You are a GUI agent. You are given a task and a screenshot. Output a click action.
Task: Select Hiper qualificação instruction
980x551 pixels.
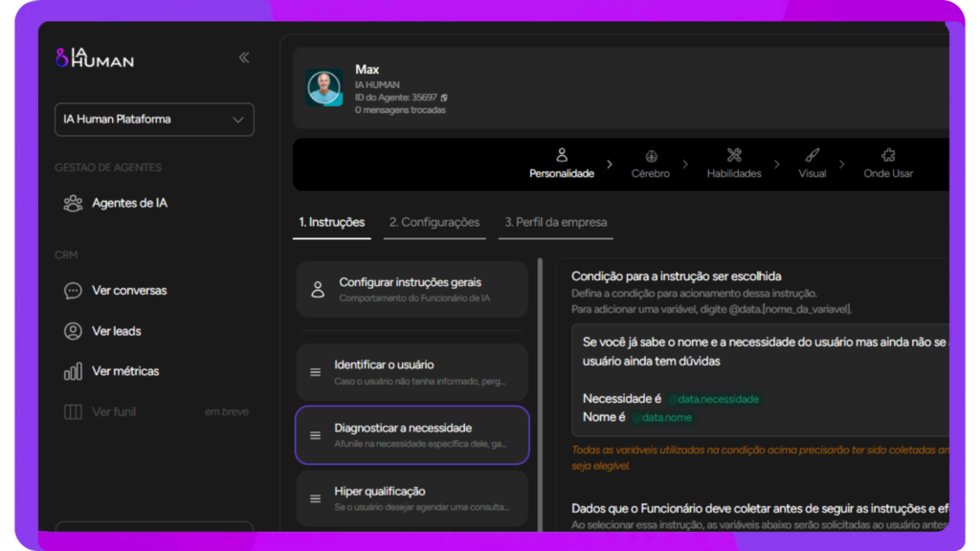412,498
